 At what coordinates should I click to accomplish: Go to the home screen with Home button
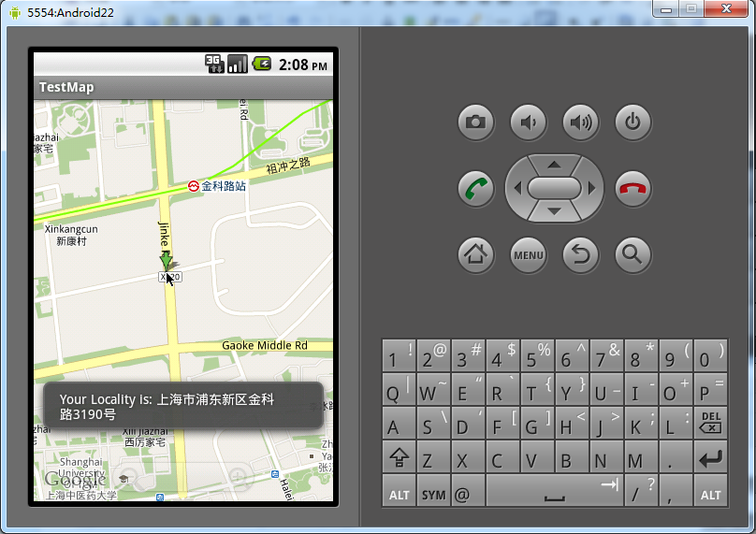tap(475, 254)
